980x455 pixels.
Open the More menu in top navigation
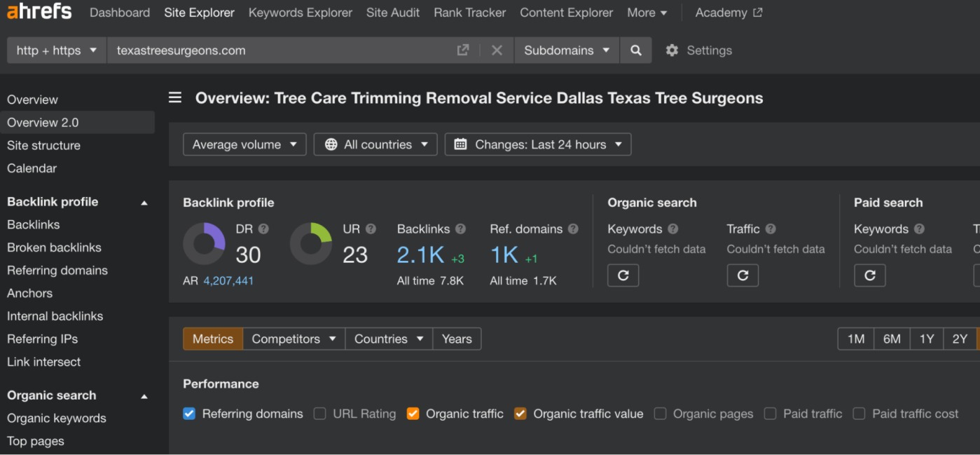647,13
